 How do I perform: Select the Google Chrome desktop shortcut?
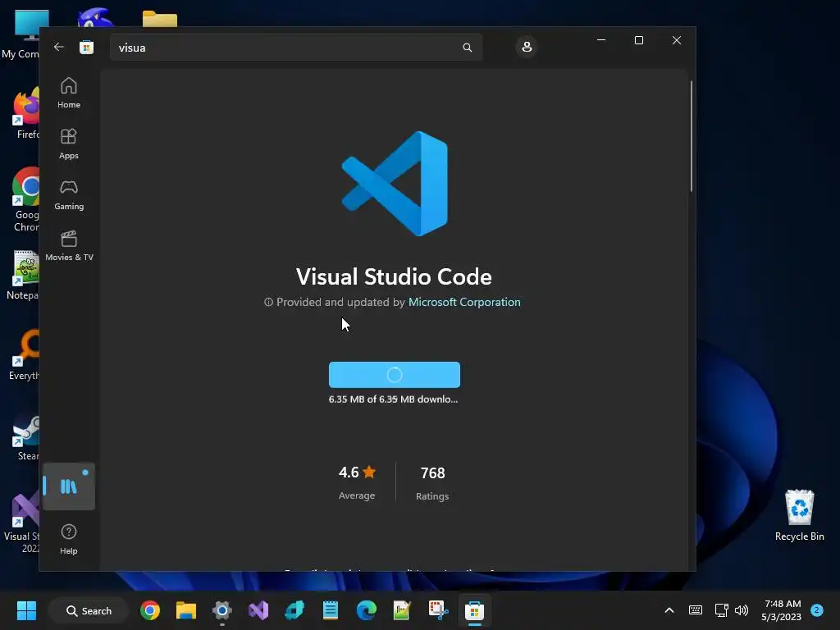pyautogui.click(x=24, y=199)
